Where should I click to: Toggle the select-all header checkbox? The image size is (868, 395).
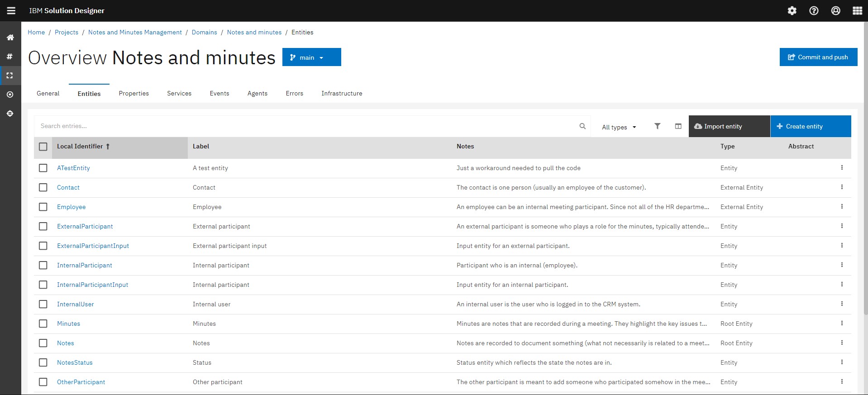click(x=43, y=147)
